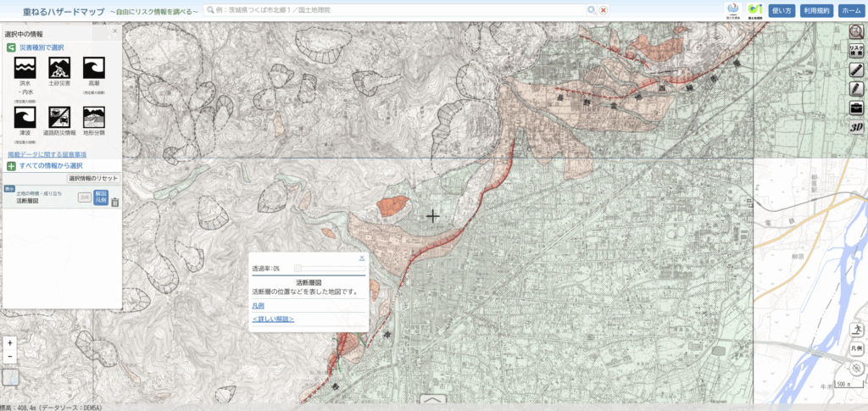Toggle the 合成 button for 活断層図

pyautogui.click(x=84, y=197)
